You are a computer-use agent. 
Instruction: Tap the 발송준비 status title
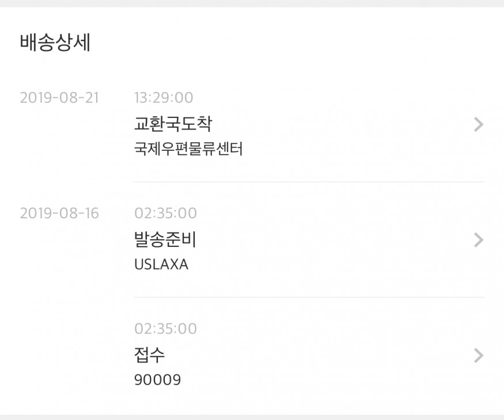165,239
